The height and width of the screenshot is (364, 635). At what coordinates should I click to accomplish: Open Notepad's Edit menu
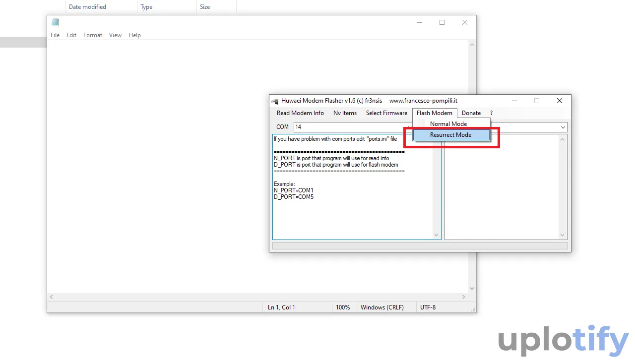pyautogui.click(x=71, y=35)
